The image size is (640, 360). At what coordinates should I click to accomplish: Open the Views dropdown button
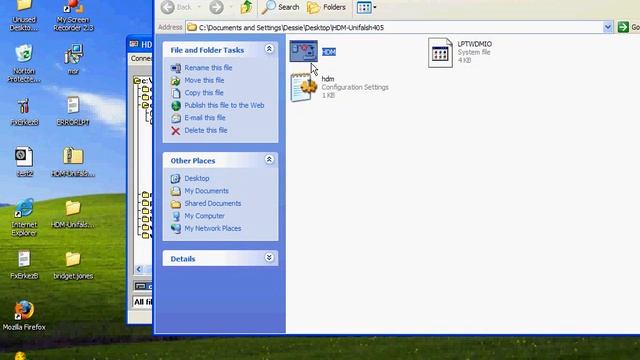coord(367,7)
